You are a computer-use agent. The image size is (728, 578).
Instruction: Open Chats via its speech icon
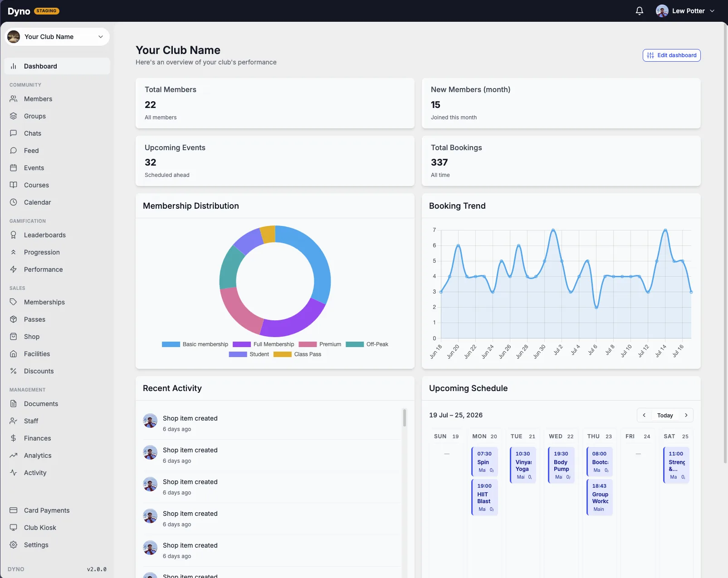[x=14, y=133]
